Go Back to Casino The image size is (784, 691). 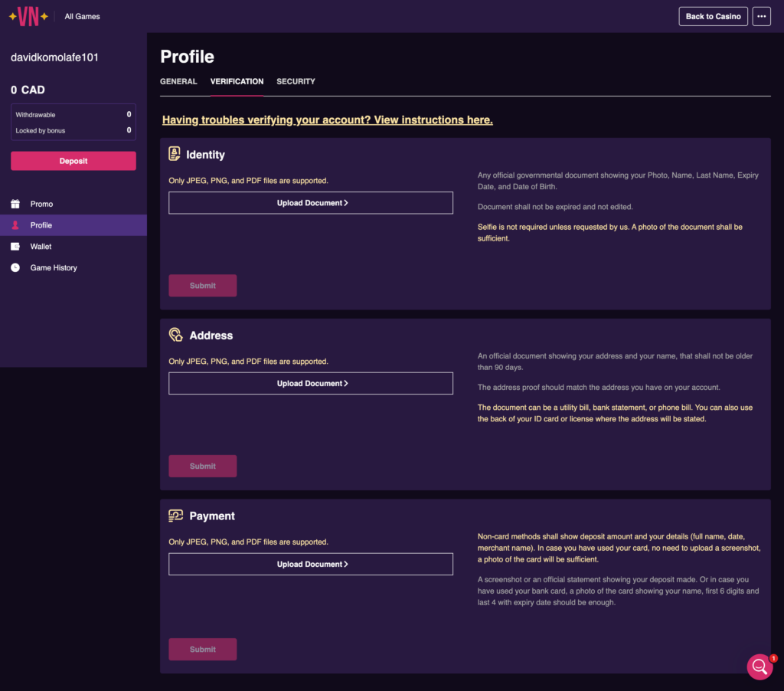pos(713,17)
